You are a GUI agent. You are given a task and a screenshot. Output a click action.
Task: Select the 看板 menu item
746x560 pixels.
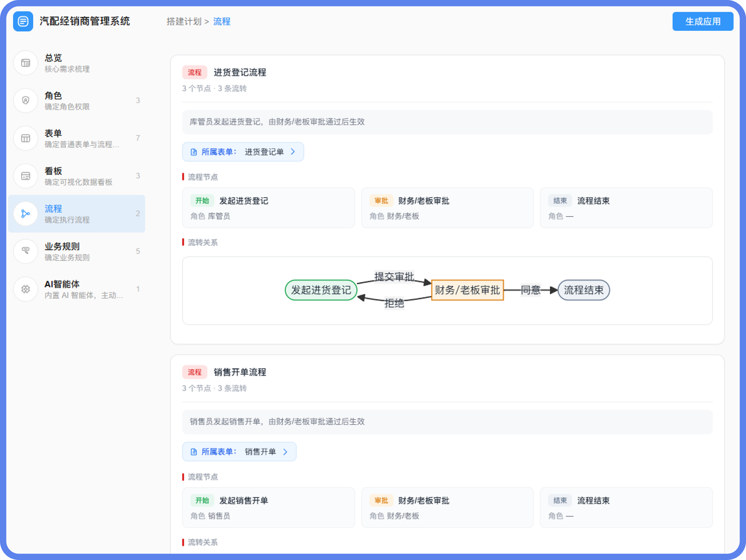77,176
